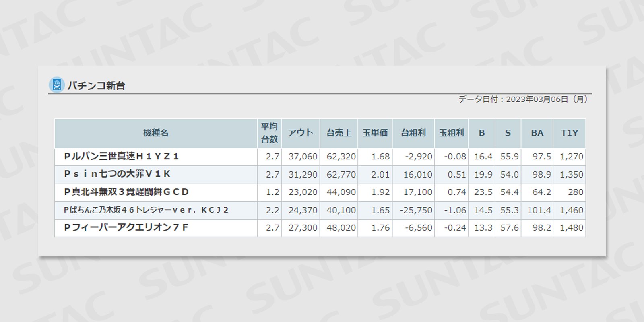
Task: Click 台粗利 value 16,010
Action: pyautogui.click(x=418, y=175)
